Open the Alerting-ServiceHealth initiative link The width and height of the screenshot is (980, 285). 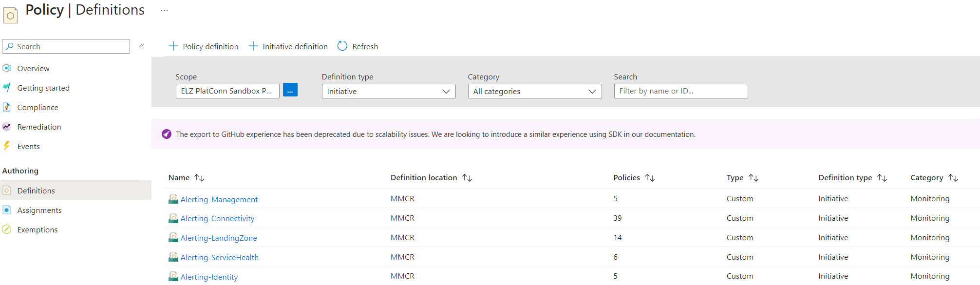point(219,257)
